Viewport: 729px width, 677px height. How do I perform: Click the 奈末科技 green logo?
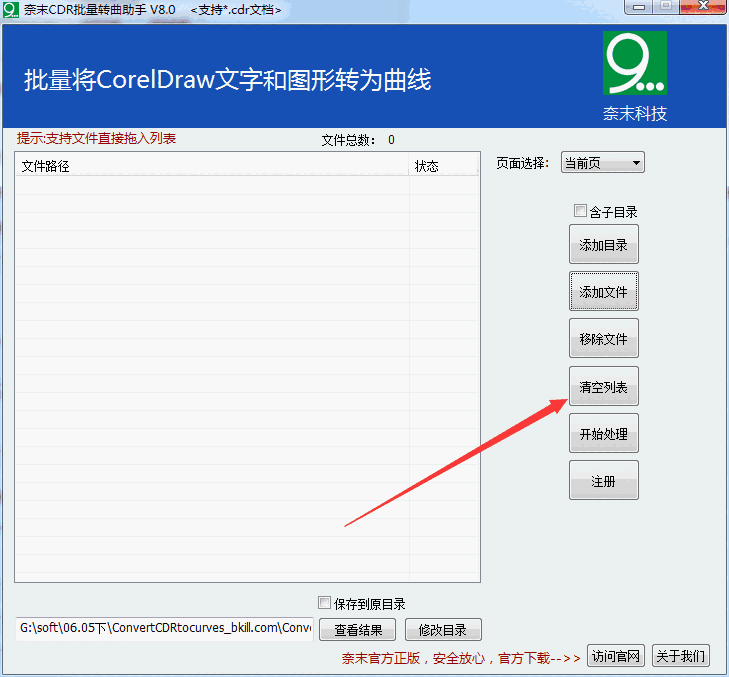[635, 63]
